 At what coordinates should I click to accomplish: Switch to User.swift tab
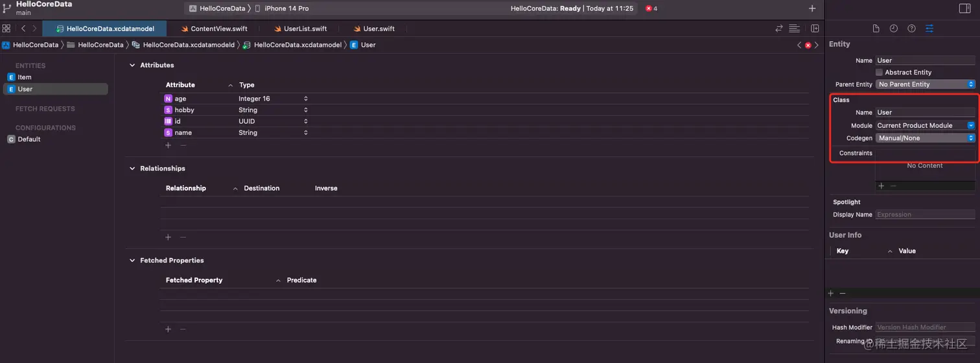(x=374, y=29)
